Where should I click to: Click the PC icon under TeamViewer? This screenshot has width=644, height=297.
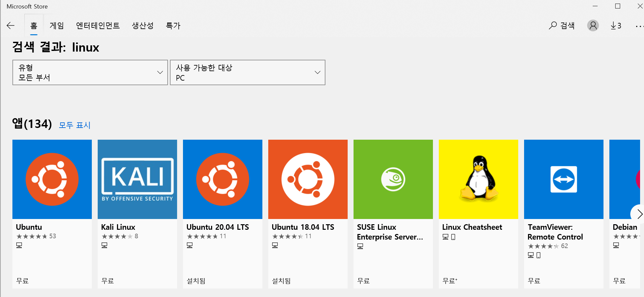pos(531,255)
